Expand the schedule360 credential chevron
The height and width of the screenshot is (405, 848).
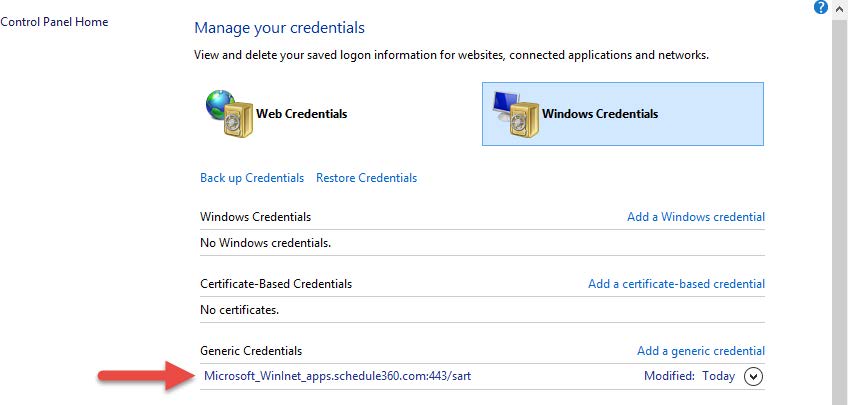point(753,376)
